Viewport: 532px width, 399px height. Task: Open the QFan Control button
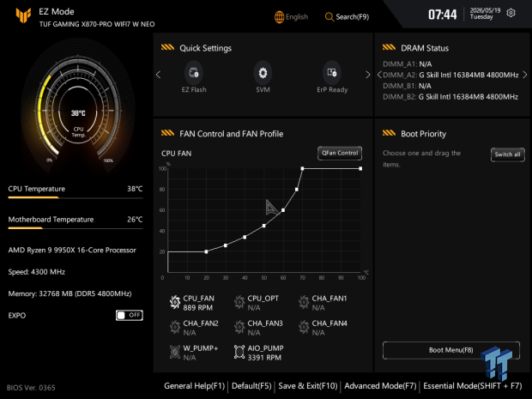coord(340,153)
